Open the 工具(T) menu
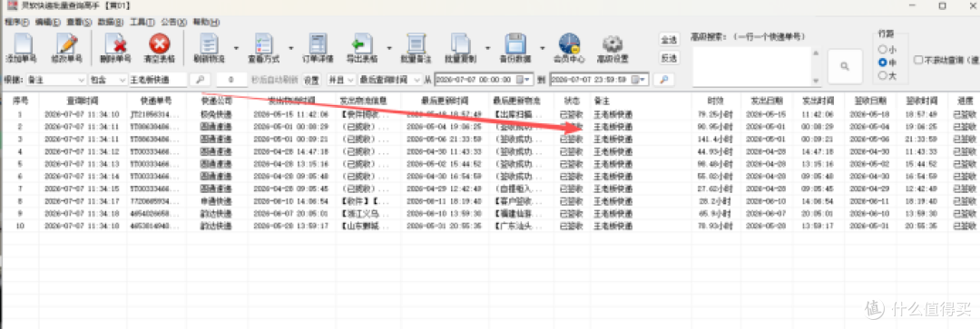980x329 pixels. 142,22
